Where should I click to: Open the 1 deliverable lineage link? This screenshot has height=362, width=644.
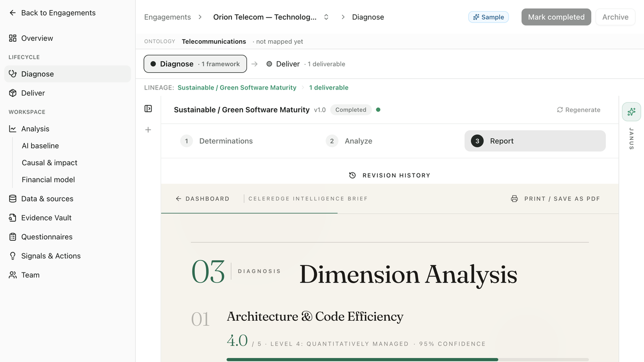pos(329,87)
